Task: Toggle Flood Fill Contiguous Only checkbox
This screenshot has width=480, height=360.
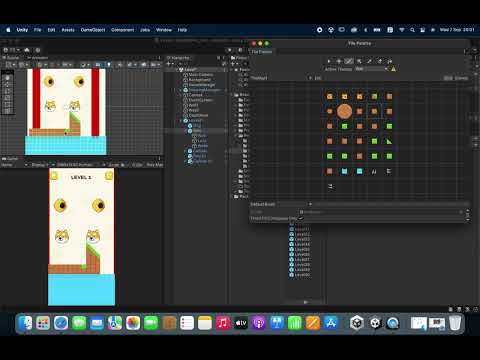Action: pyautogui.click(x=300, y=218)
